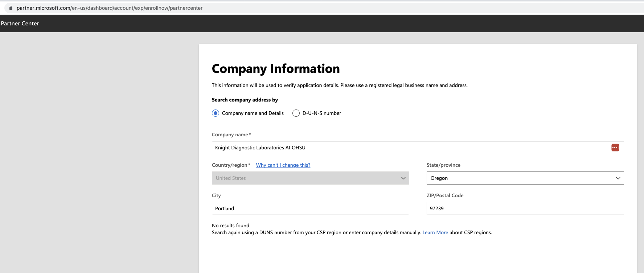
Task: Select the D-U-N-S number radio button
Action: (296, 113)
